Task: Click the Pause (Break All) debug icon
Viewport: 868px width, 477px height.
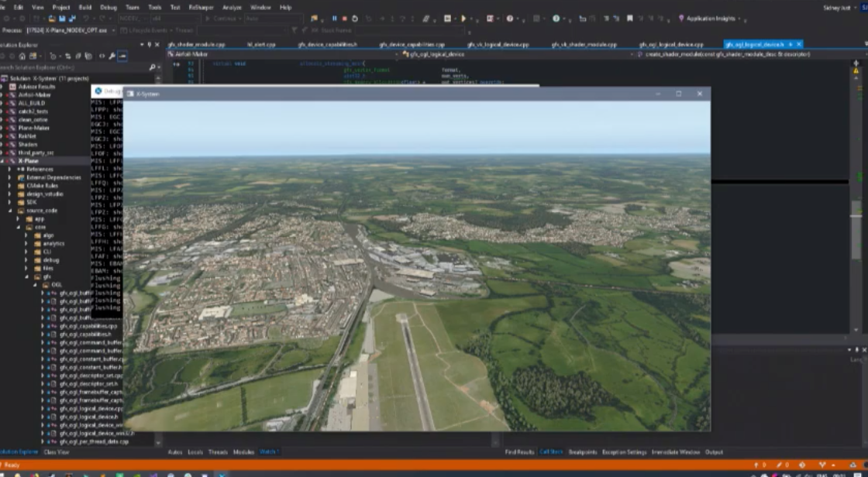Action: (335, 19)
